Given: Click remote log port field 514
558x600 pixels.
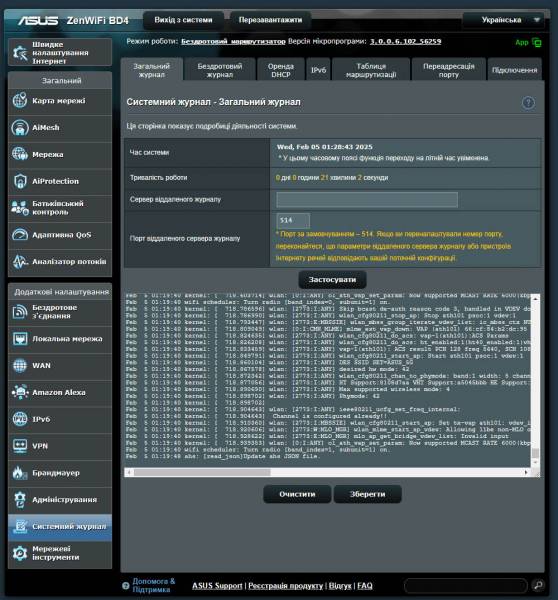Looking at the screenshot, I should 293,220.
